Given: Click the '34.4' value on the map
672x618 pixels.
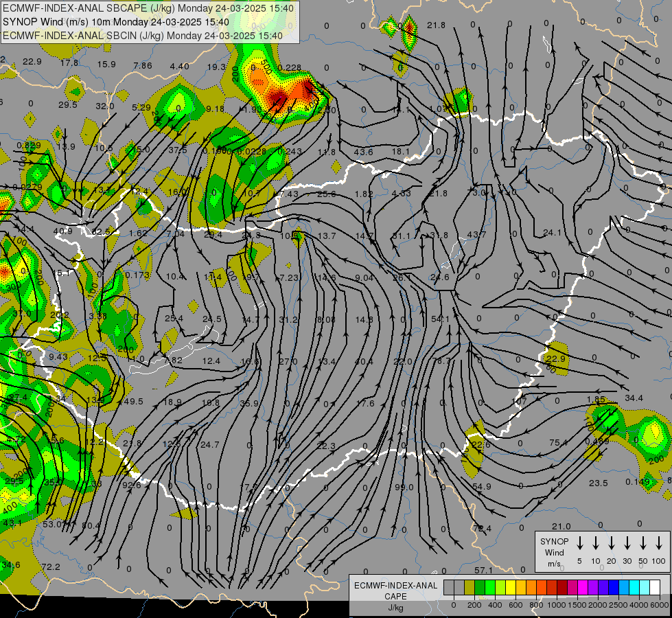Looking at the screenshot, I should (x=634, y=398).
